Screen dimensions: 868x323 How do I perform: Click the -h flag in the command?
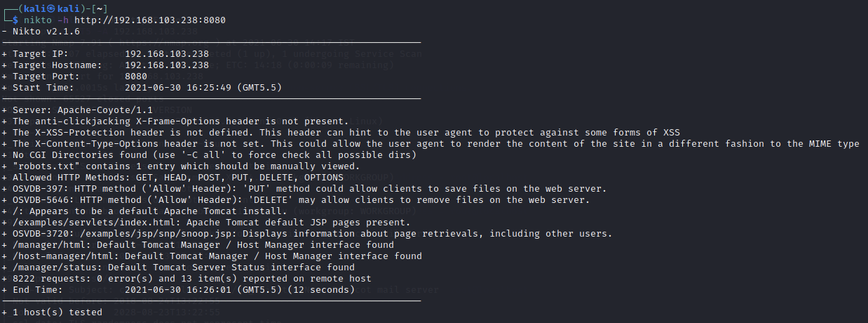click(63, 20)
